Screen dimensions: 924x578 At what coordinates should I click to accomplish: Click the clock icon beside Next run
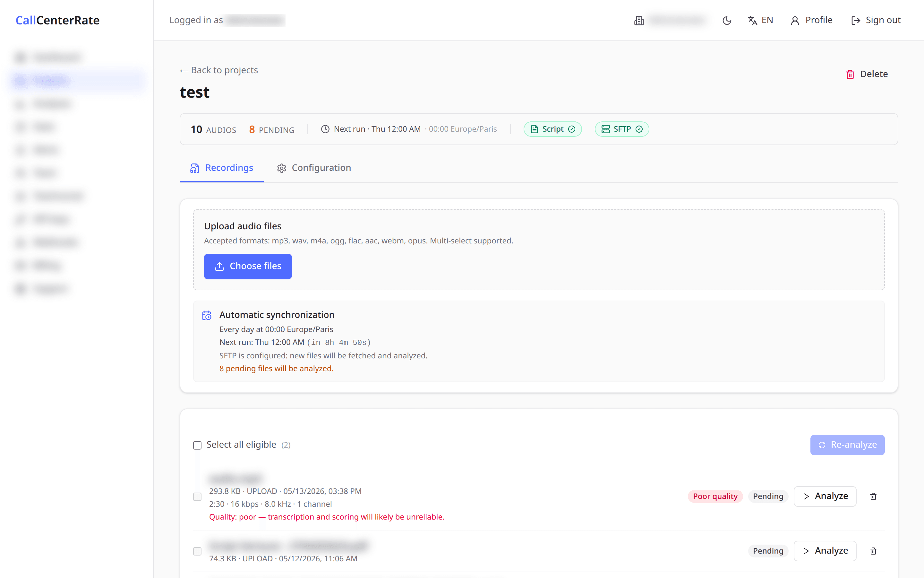coord(325,129)
